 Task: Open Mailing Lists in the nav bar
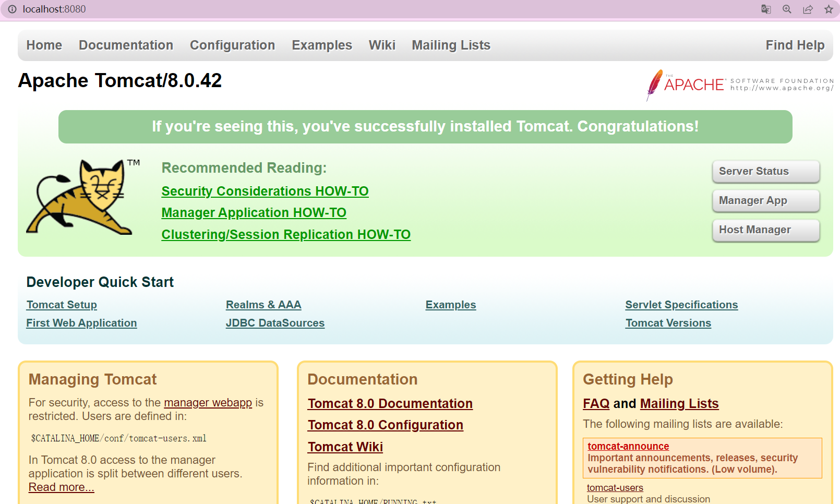click(451, 45)
